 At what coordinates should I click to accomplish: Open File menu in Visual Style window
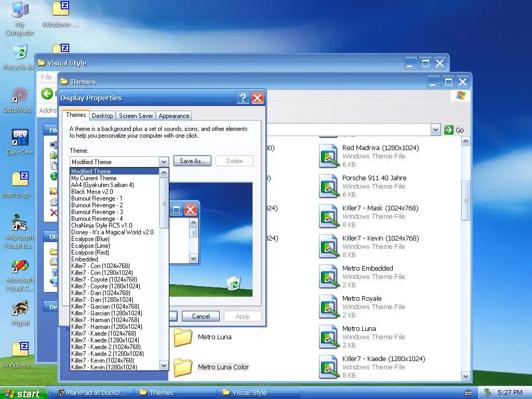tap(46, 77)
